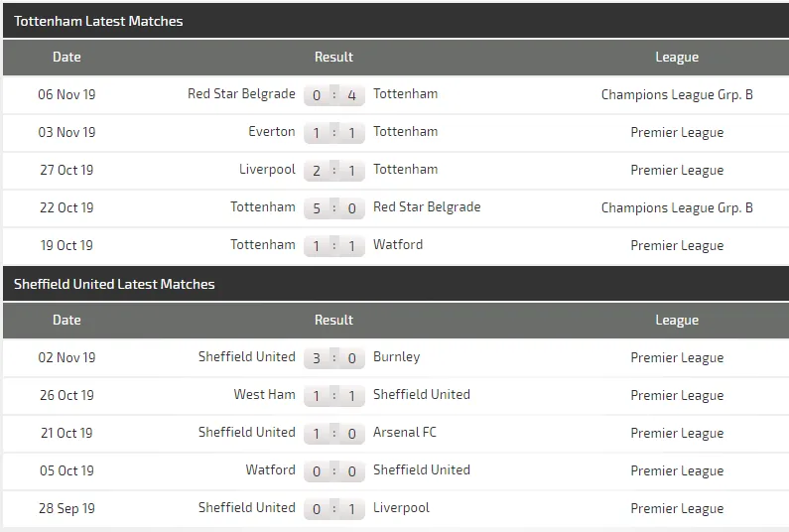Click the Tottenham Latest Matches header

coord(98,21)
